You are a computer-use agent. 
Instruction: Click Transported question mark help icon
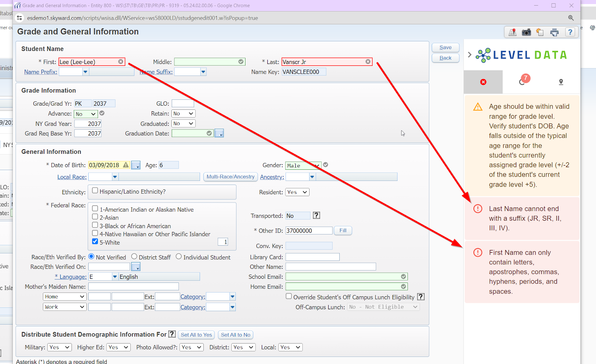pos(316,215)
